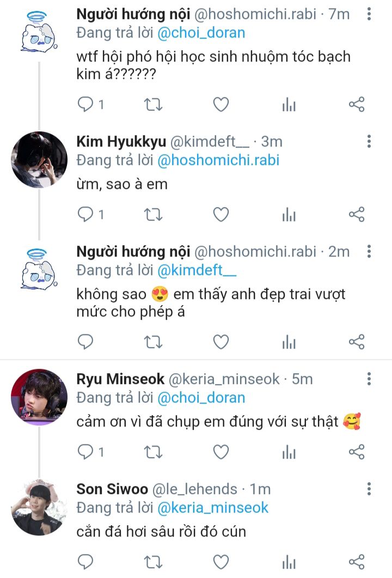Open Kim Hyukkyu's profile picture

[x=39, y=160]
